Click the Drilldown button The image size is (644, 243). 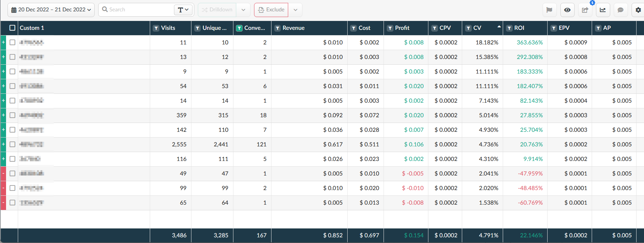tap(217, 10)
